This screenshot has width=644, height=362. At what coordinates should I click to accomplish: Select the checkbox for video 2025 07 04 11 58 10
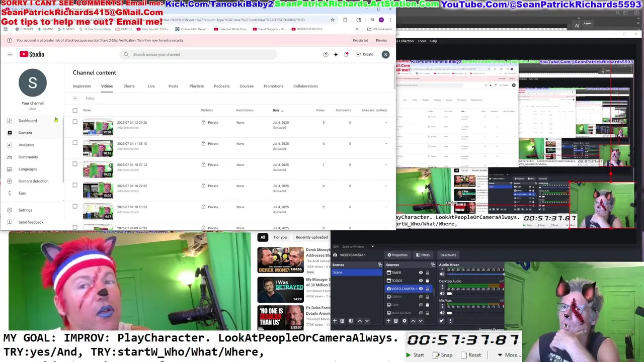(x=75, y=143)
